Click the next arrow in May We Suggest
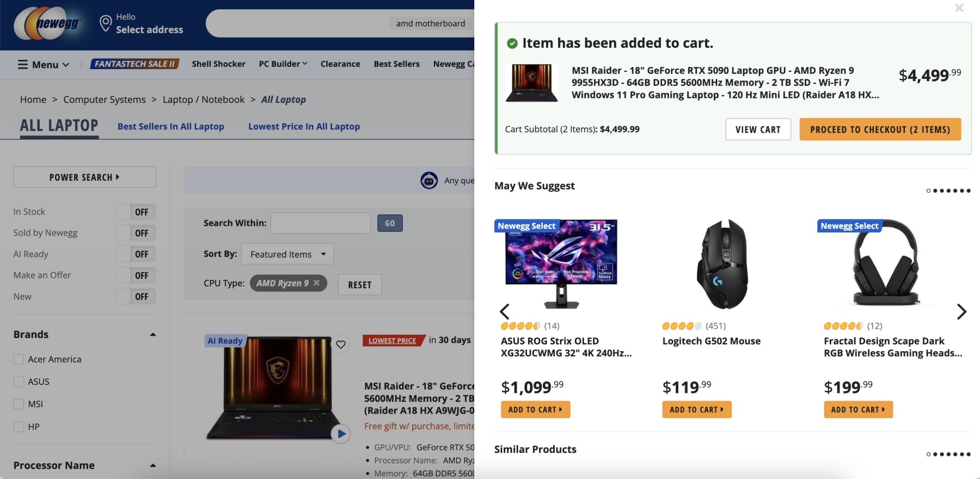Image resolution: width=980 pixels, height=479 pixels. tap(961, 312)
